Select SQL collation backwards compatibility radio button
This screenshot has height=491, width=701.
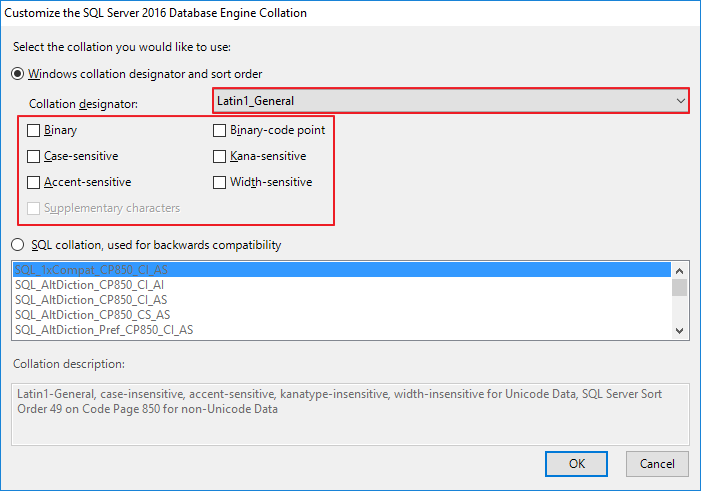click(17, 245)
